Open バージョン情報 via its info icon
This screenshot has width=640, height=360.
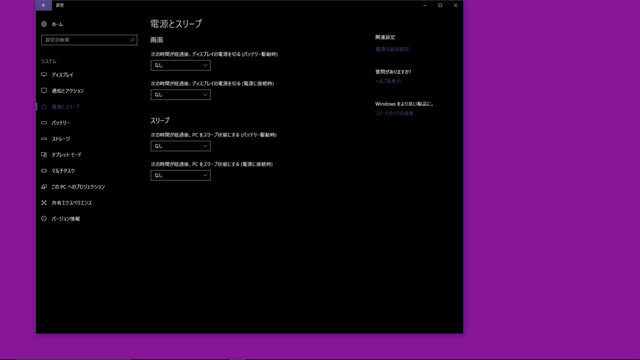coord(44,219)
